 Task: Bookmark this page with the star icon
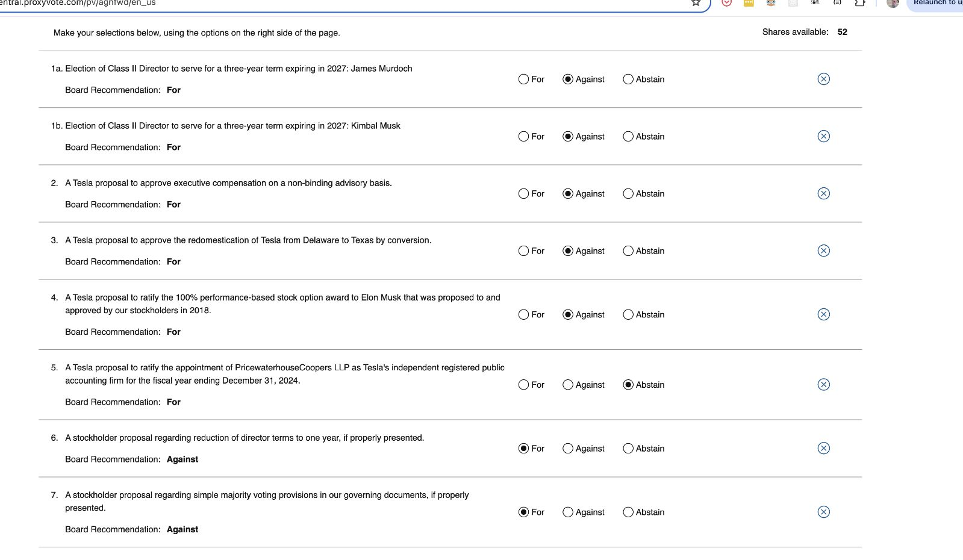696,3
